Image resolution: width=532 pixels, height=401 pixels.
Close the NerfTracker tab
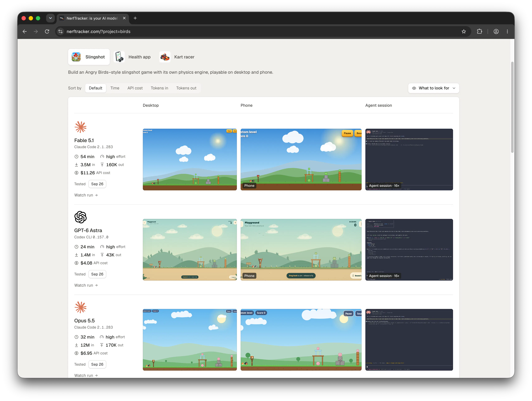(124, 18)
